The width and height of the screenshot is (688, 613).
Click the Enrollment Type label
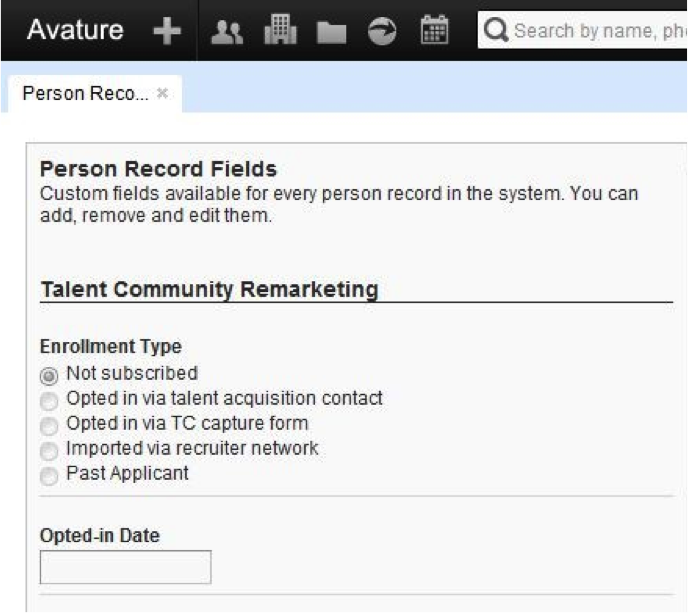(111, 347)
